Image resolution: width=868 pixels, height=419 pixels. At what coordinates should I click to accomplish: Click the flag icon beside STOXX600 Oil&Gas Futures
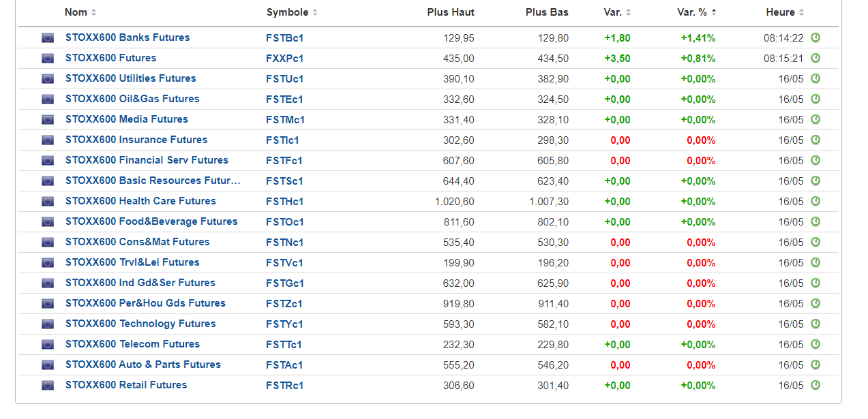[x=47, y=99]
